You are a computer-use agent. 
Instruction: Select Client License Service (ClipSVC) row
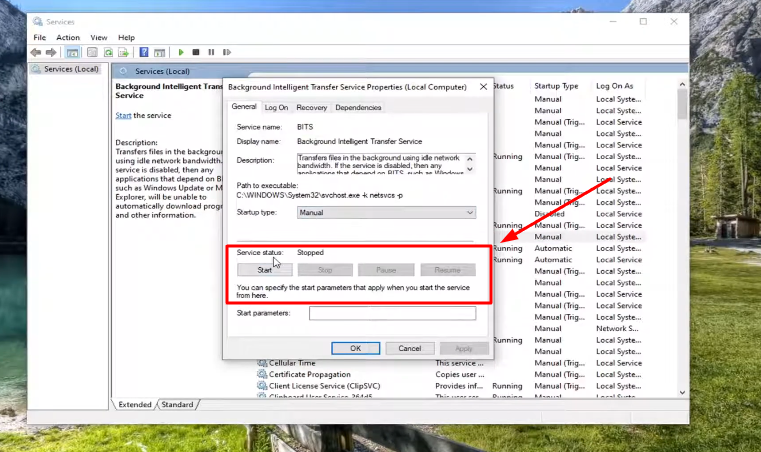click(449, 386)
